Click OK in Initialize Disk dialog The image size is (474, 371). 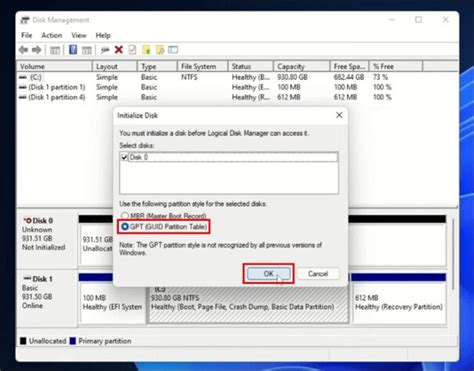coord(269,274)
